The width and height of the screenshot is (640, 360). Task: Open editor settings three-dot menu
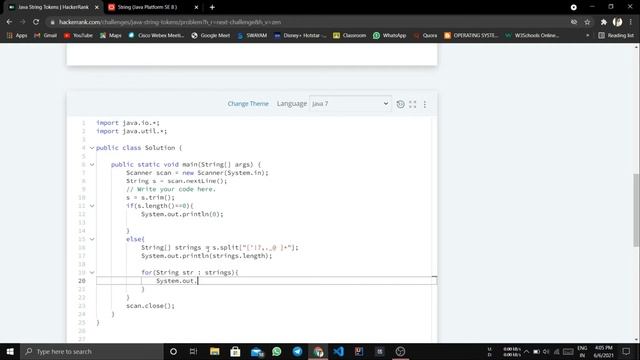[425, 104]
